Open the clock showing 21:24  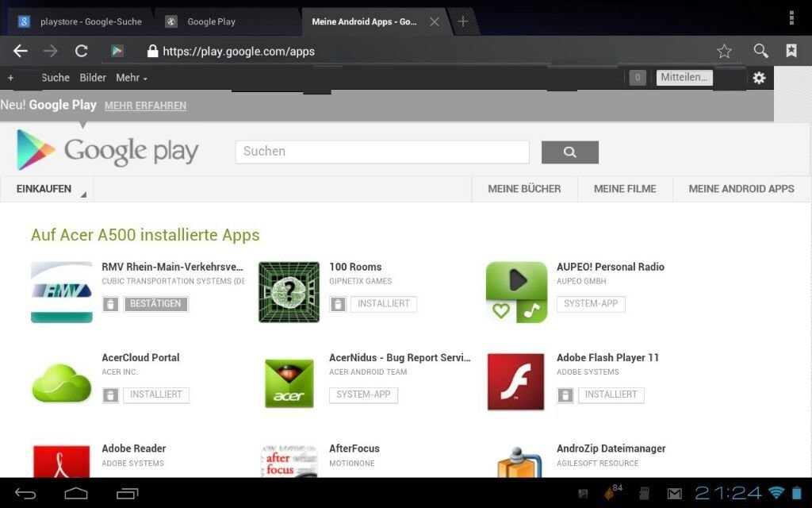coord(729,492)
